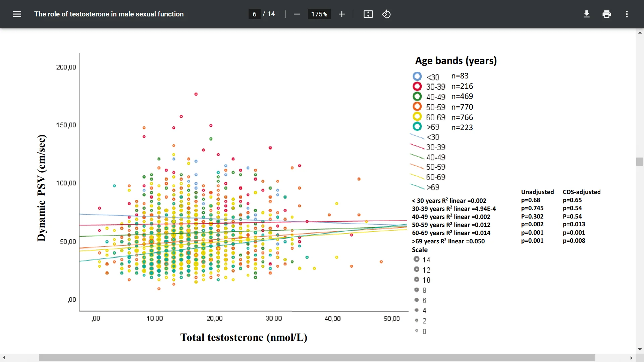Click the 'Unadjusted' column header

pyautogui.click(x=537, y=192)
